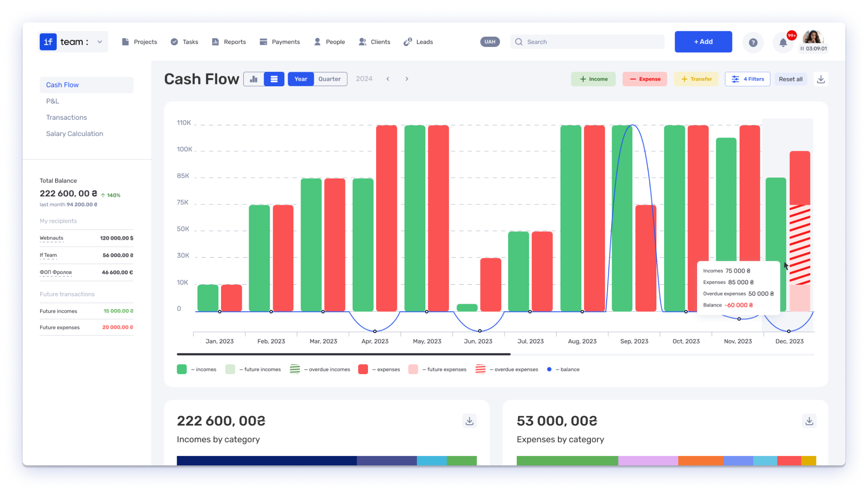Click the blue Add button
Viewport: 868px width, 488px height.
click(x=703, y=42)
